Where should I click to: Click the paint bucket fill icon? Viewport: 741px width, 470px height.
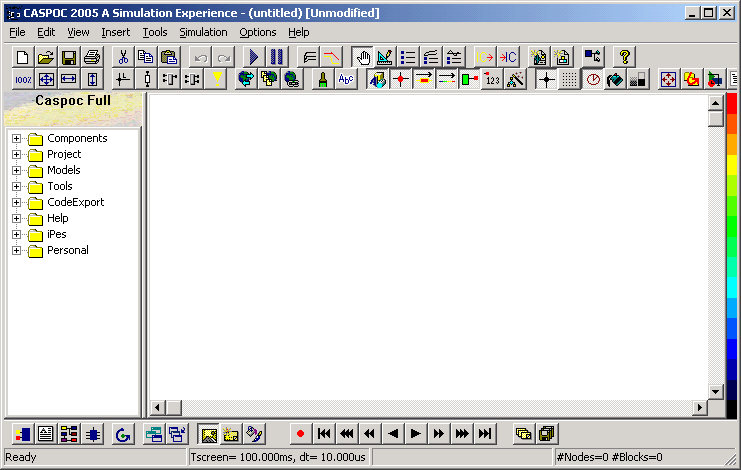tap(615, 79)
